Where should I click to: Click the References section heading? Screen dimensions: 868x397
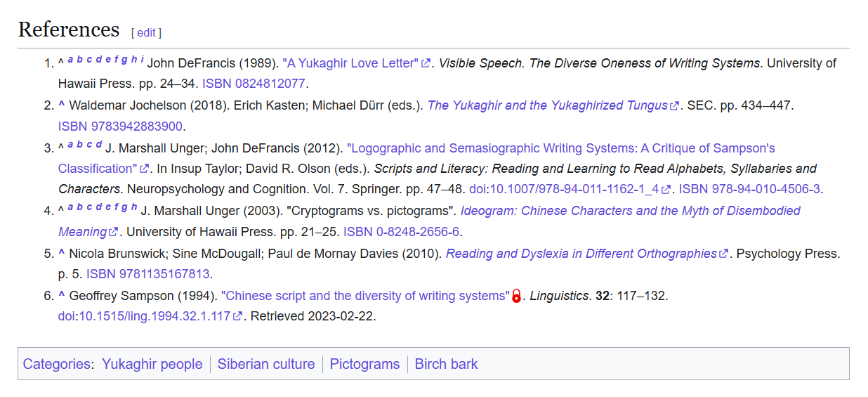click(69, 30)
